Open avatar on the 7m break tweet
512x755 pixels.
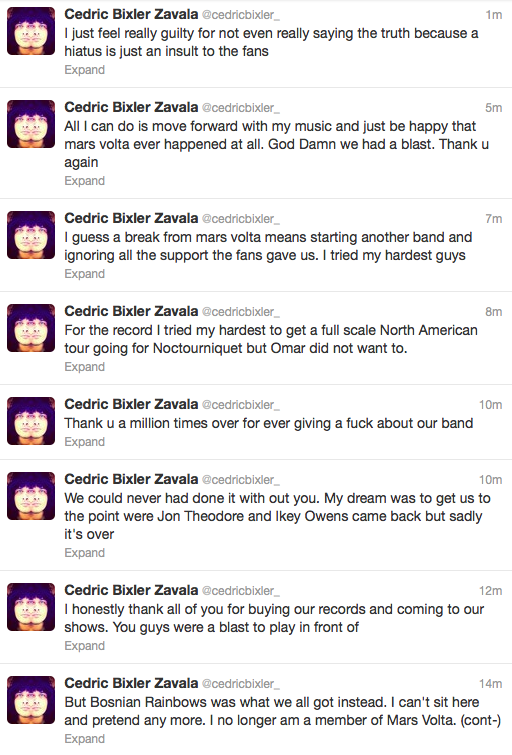point(31,235)
